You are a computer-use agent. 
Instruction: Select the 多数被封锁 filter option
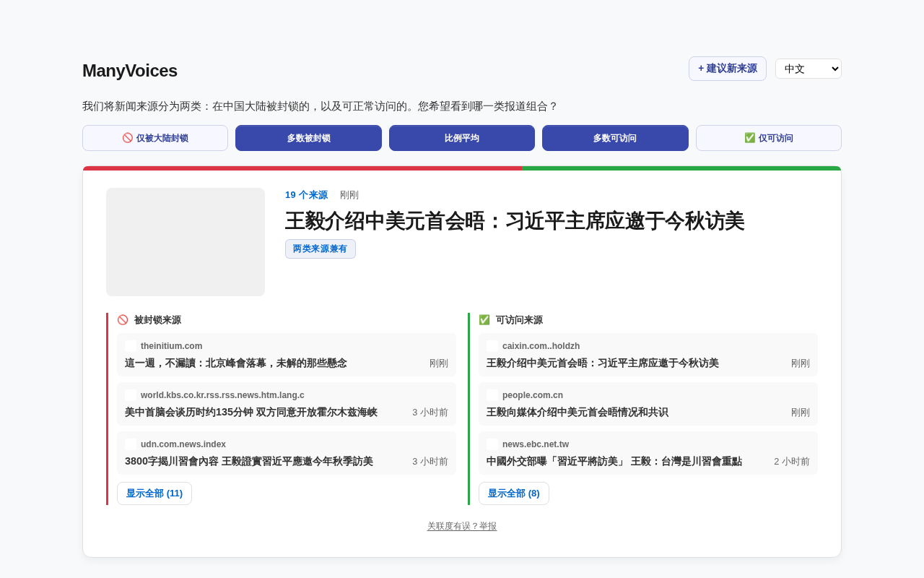[308, 138]
